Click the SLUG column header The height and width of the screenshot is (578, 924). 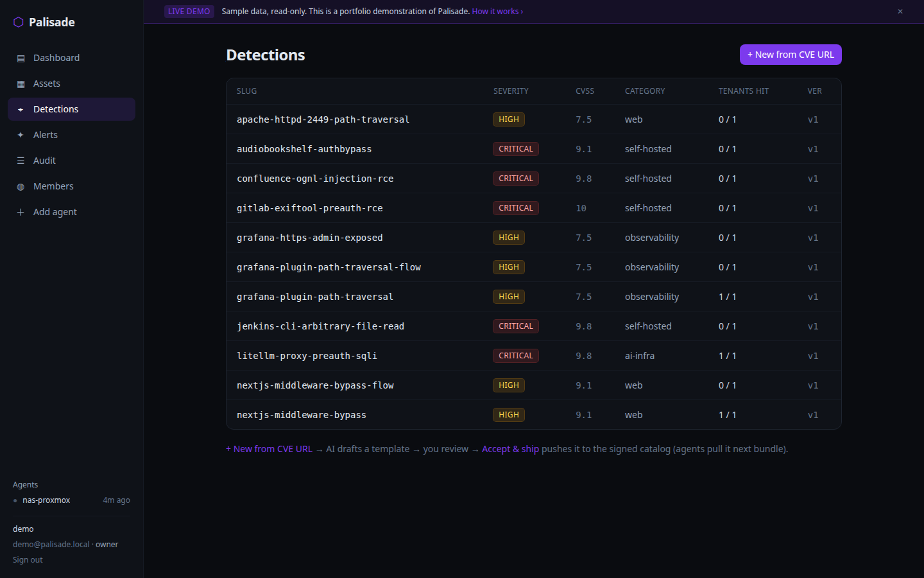[x=246, y=91]
